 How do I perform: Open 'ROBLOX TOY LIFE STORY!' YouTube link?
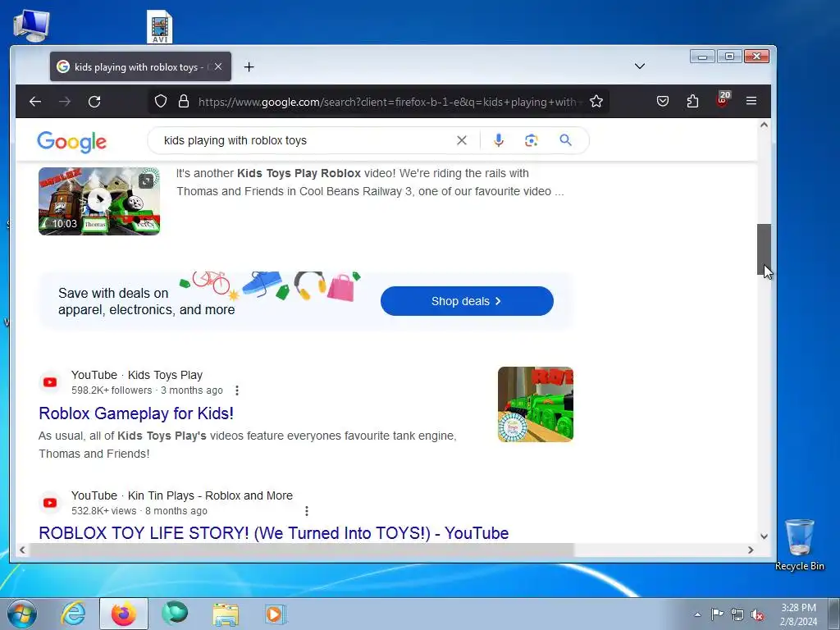(274, 533)
